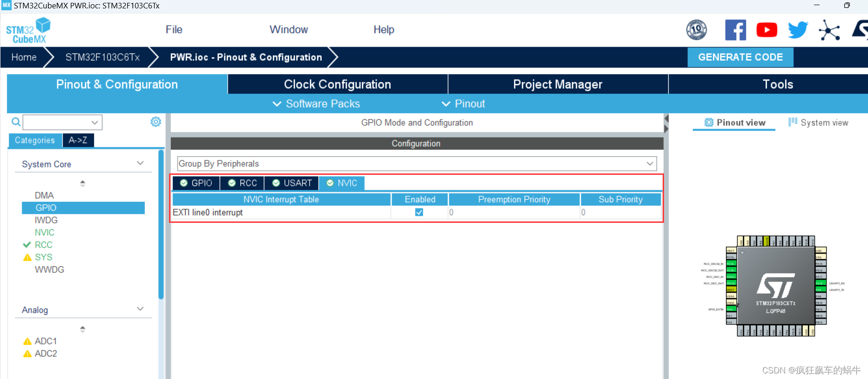This screenshot has height=379, width=868.
Task: Click the PWR.ioc Pinout & Configuration breadcrumb
Action: [x=246, y=57]
